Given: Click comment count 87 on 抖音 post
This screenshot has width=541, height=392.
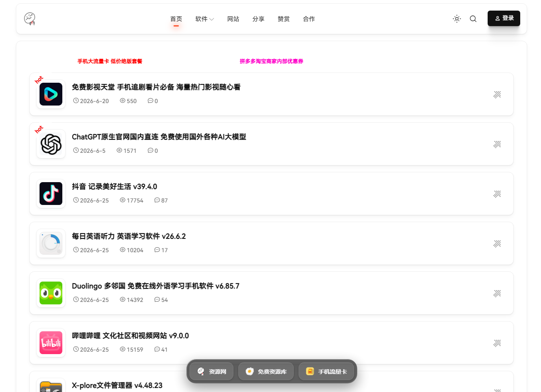Looking at the screenshot, I should 161,200.
